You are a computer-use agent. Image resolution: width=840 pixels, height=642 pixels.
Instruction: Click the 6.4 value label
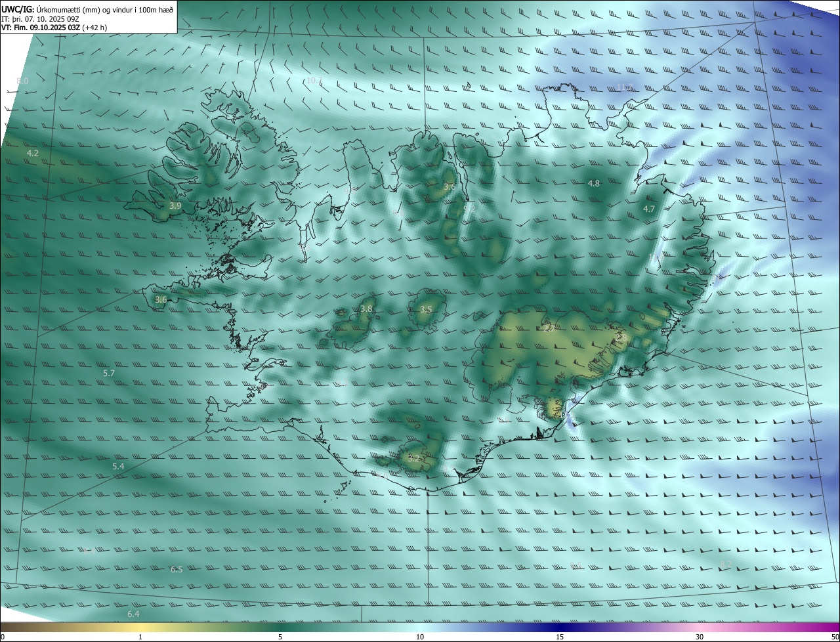[133, 614]
